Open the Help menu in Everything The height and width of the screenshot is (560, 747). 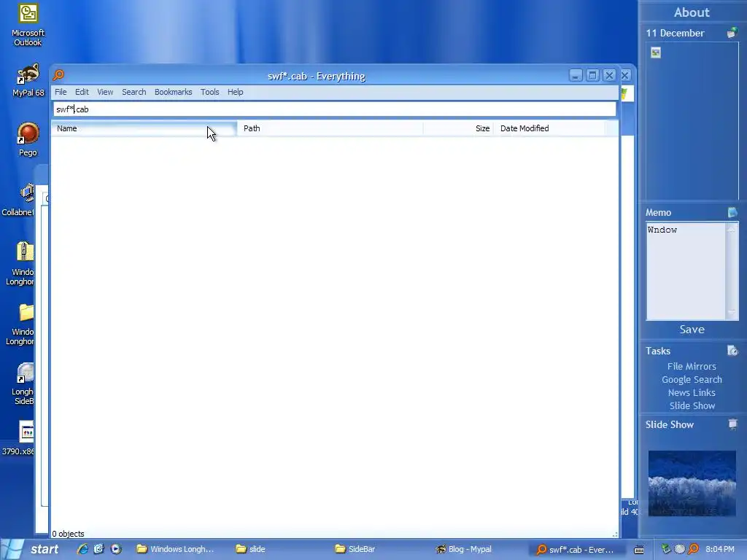click(x=236, y=92)
